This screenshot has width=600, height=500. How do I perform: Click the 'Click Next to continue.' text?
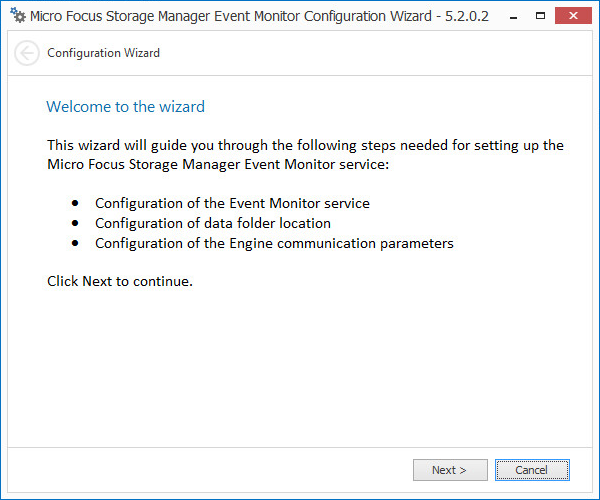coord(120,281)
